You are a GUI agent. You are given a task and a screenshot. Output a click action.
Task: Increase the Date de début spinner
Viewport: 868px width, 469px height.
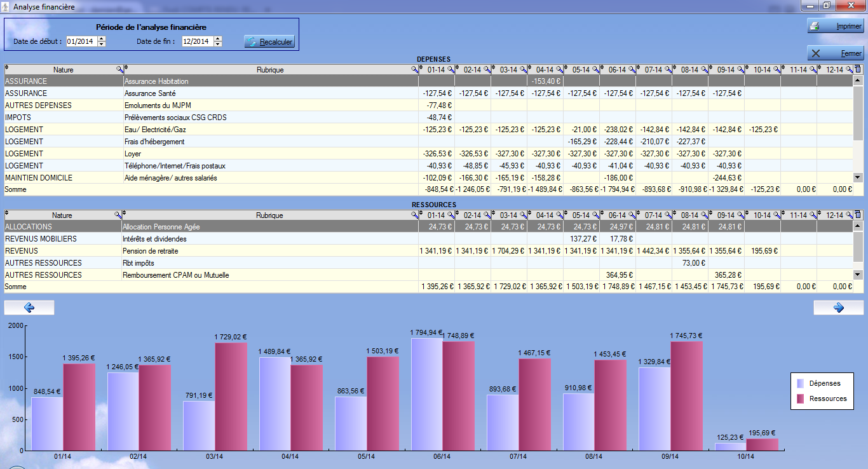pos(102,39)
